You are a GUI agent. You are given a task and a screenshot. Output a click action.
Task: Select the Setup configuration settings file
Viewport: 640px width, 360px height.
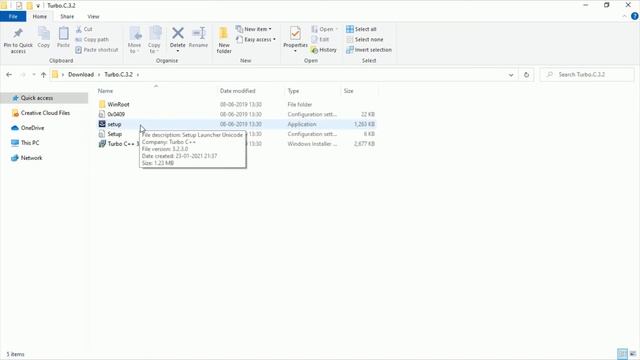point(114,134)
